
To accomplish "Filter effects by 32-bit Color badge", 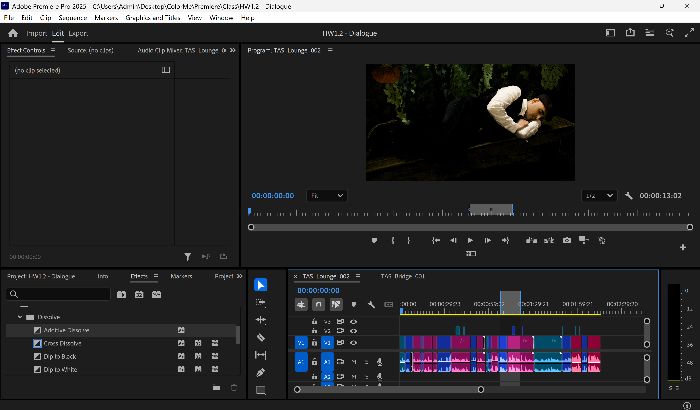I will pyautogui.click(x=139, y=295).
